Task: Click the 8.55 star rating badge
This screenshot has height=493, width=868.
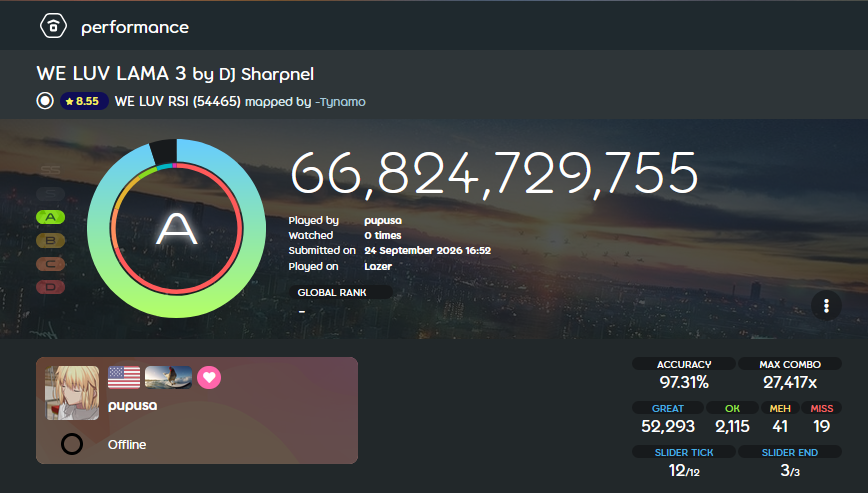Action: (x=84, y=101)
